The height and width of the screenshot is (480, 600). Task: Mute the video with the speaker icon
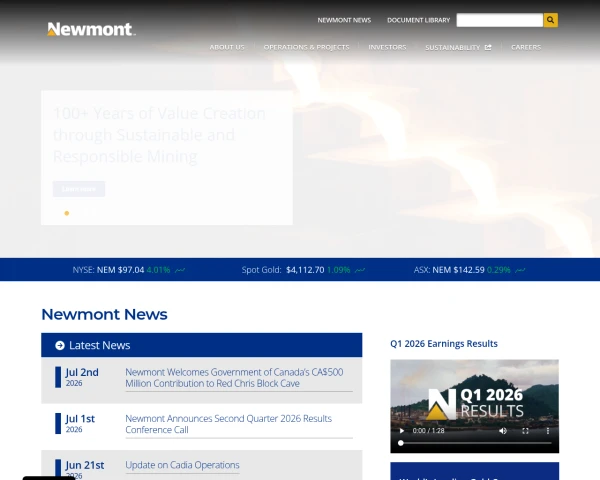503,431
